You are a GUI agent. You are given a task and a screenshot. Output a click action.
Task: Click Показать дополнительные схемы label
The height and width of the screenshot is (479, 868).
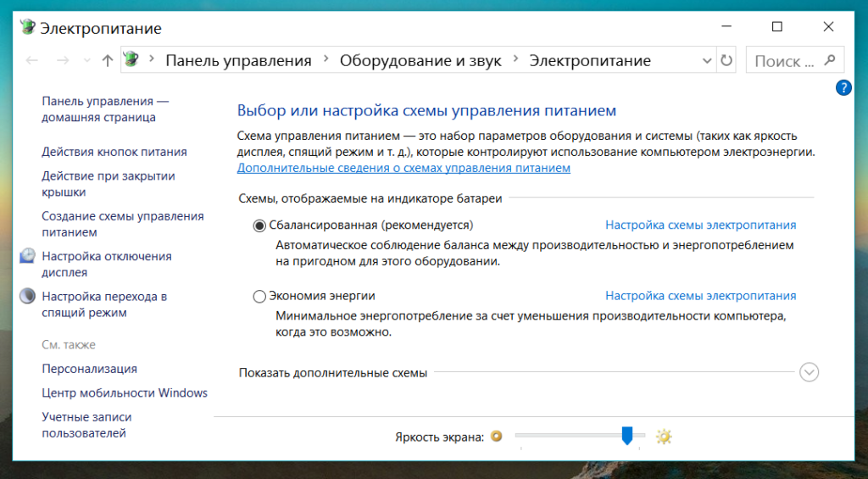[x=332, y=373]
